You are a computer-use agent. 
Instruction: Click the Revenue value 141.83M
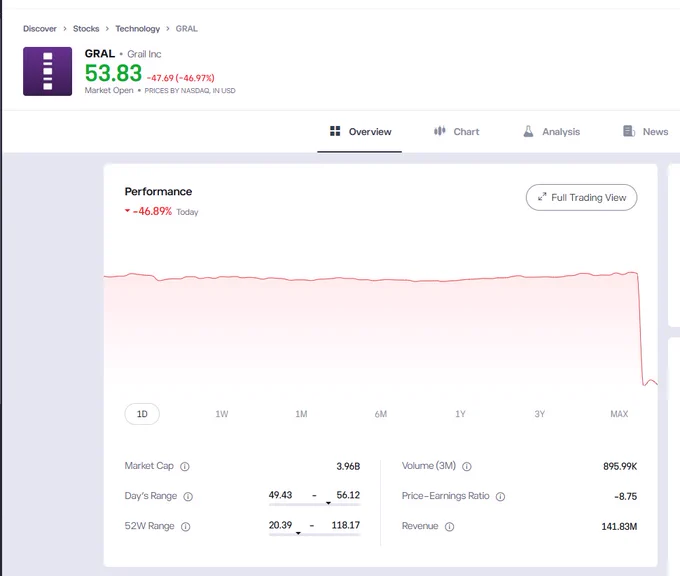pyautogui.click(x=619, y=527)
